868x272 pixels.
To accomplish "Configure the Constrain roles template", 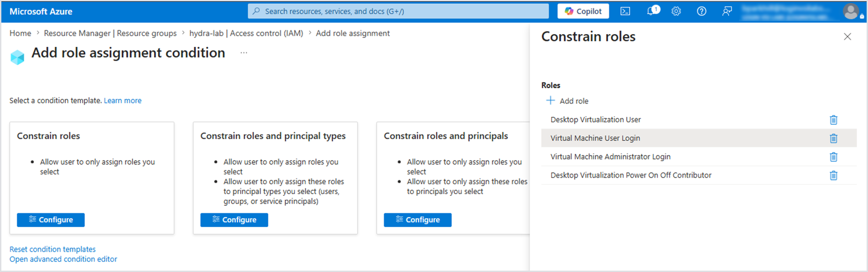I will point(51,220).
